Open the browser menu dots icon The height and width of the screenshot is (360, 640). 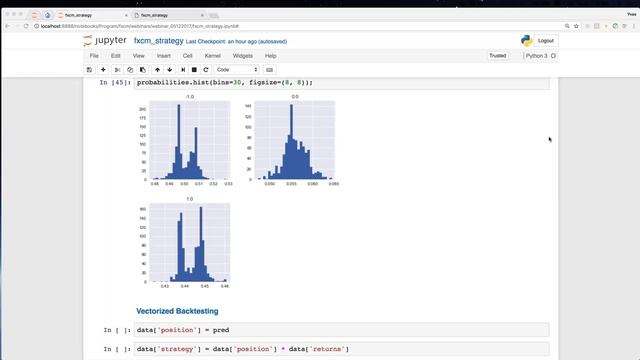(x=634, y=26)
